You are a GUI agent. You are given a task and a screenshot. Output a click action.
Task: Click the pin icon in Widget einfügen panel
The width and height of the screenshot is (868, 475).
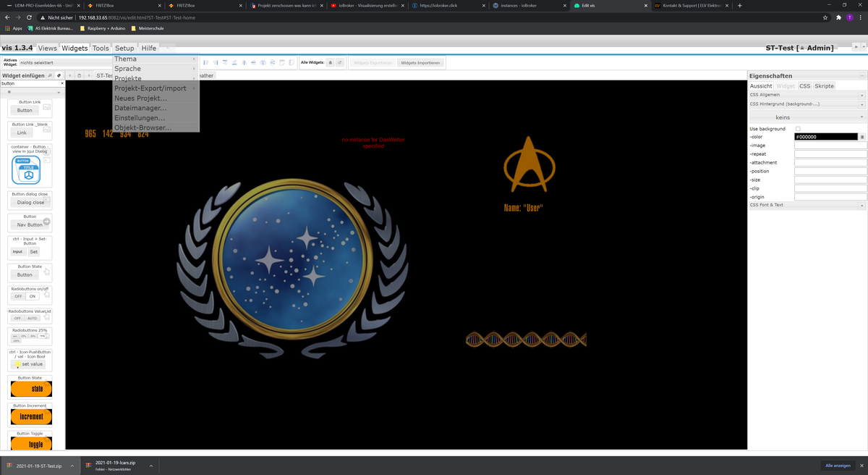pos(59,75)
